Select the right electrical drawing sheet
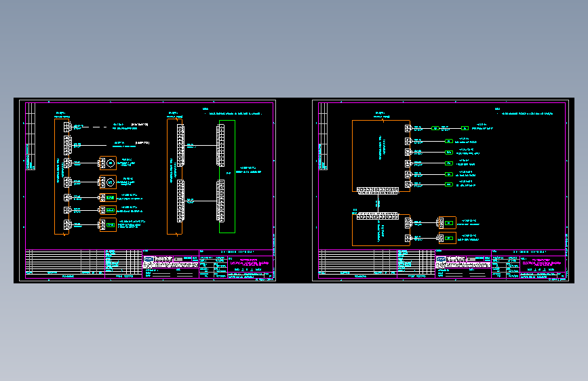 pos(441,190)
